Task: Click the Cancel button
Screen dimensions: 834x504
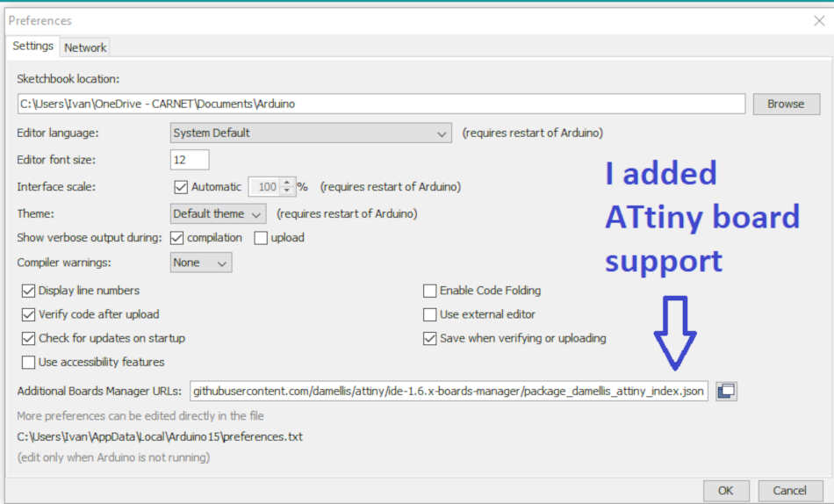Action: (790, 490)
